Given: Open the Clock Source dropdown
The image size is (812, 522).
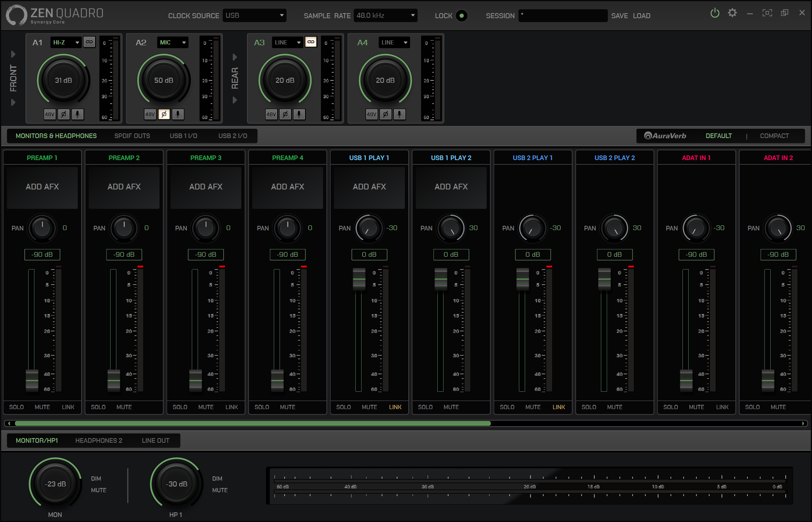Looking at the screenshot, I should 254,15.
